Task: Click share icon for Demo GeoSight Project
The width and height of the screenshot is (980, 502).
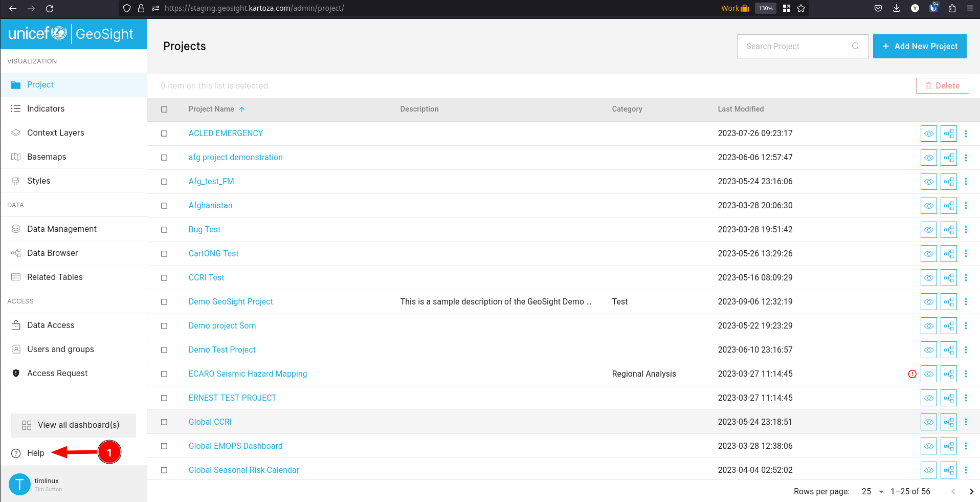Action: click(949, 302)
